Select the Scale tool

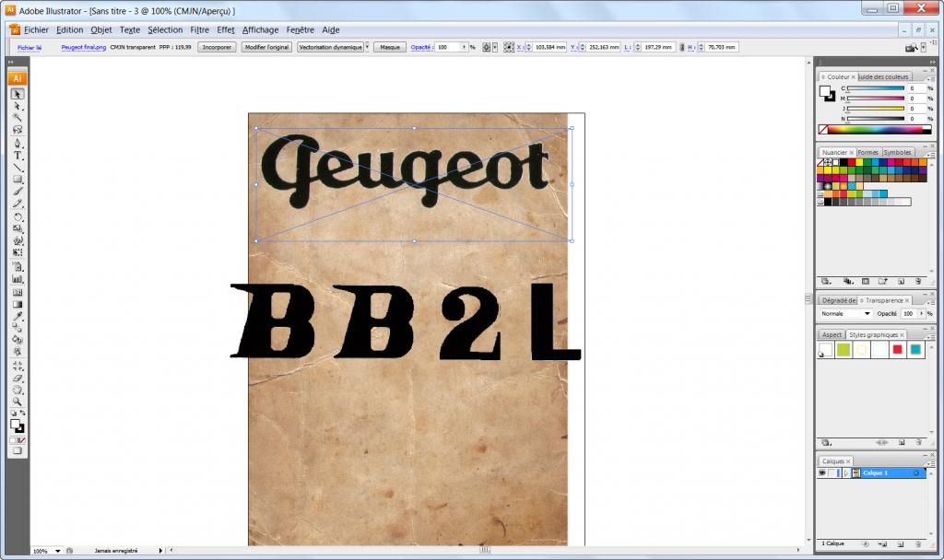click(18, 228)
